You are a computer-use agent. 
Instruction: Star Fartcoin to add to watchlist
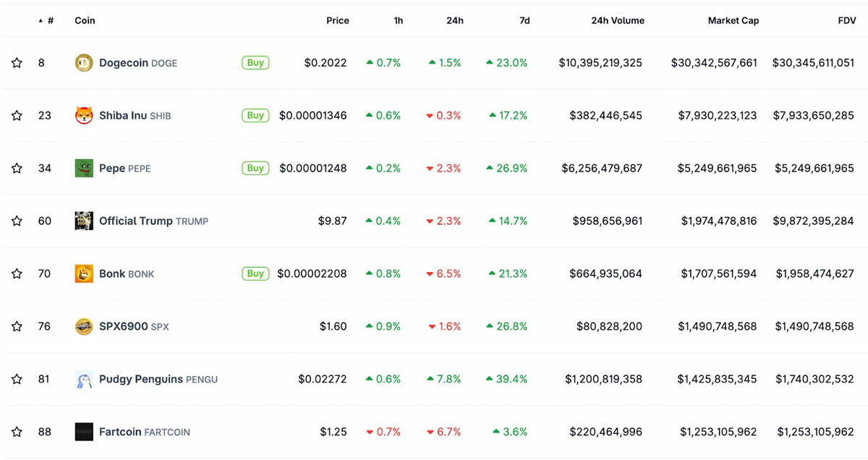(17, 433)
